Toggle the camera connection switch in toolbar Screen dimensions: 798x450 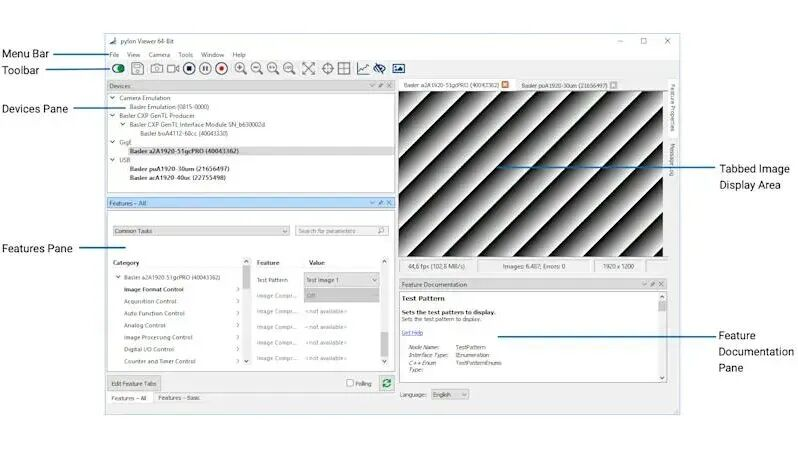pos(119,68)
